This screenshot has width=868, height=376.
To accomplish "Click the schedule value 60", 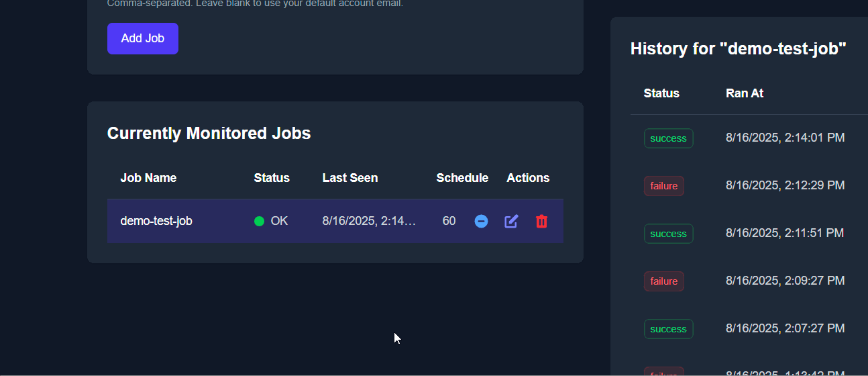I will 449,220.
